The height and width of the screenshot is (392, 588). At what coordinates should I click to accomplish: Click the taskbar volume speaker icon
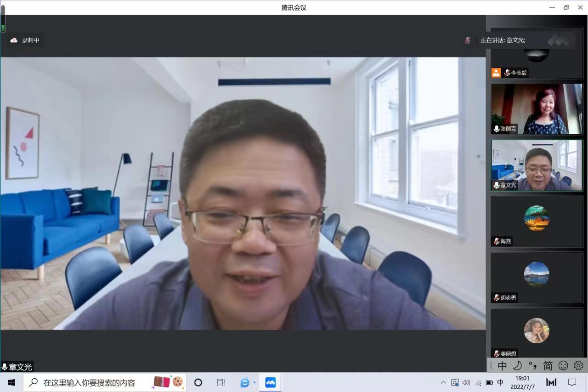(466, 382)
